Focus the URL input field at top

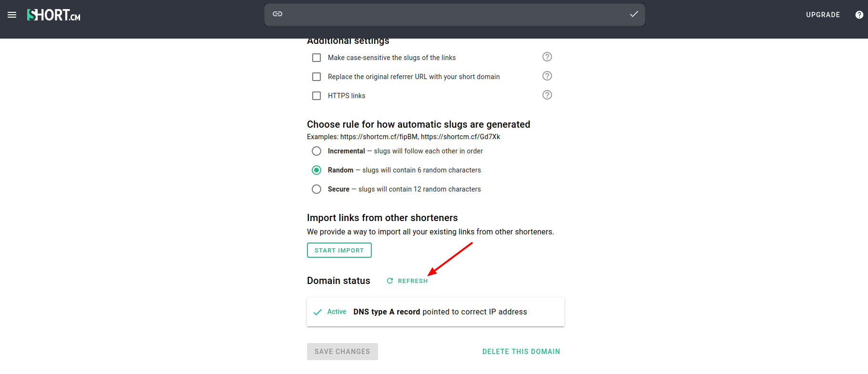point(455,14)
